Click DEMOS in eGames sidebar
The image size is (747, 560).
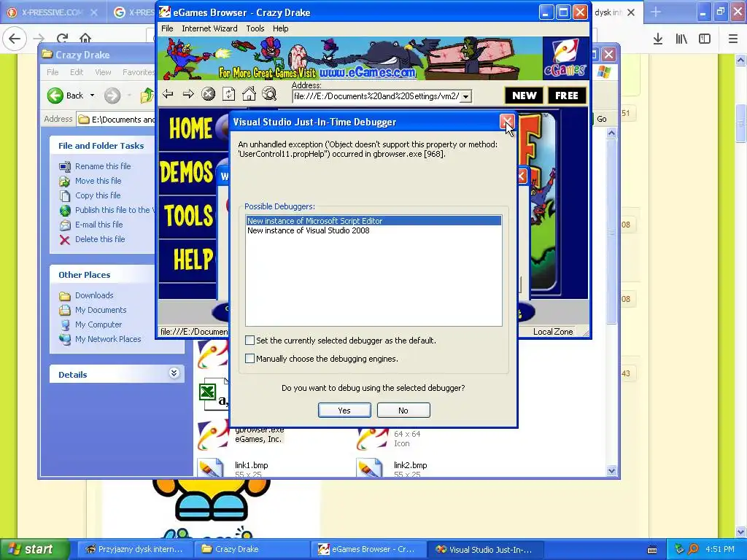pos(187,172)
